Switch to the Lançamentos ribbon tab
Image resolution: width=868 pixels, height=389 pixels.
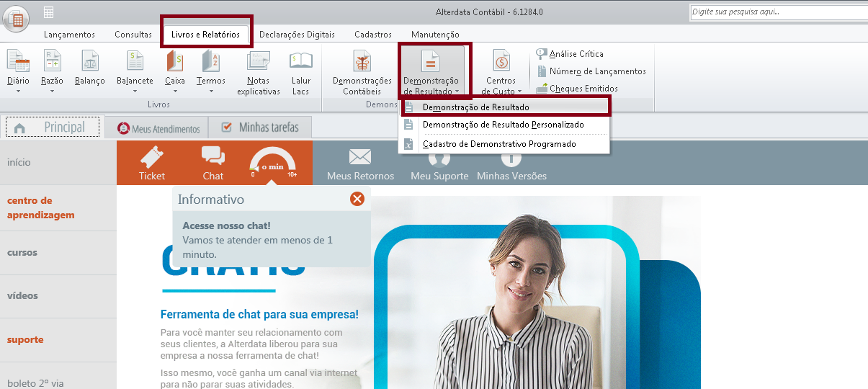point(69,35)
